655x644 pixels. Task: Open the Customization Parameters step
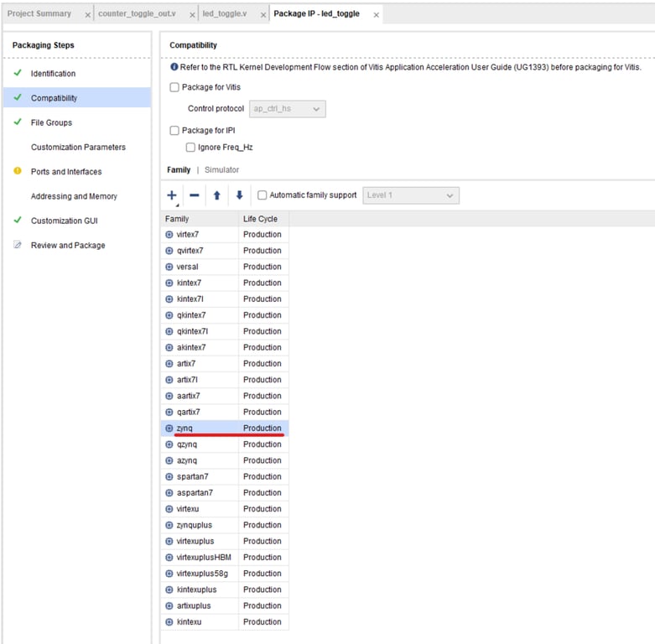[x=77, y=147]
